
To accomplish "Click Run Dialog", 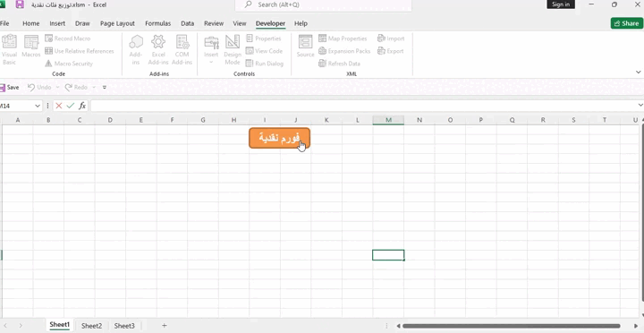I will (x=265, y=64).
